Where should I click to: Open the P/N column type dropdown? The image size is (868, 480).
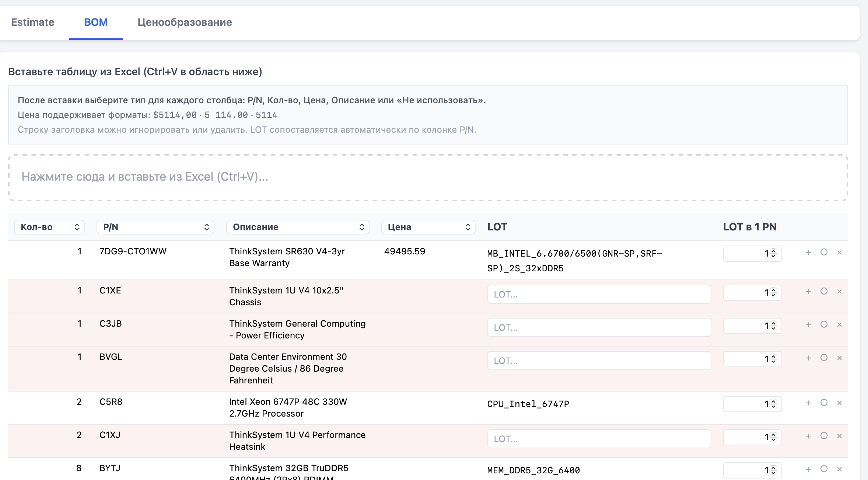coord(155,227)
